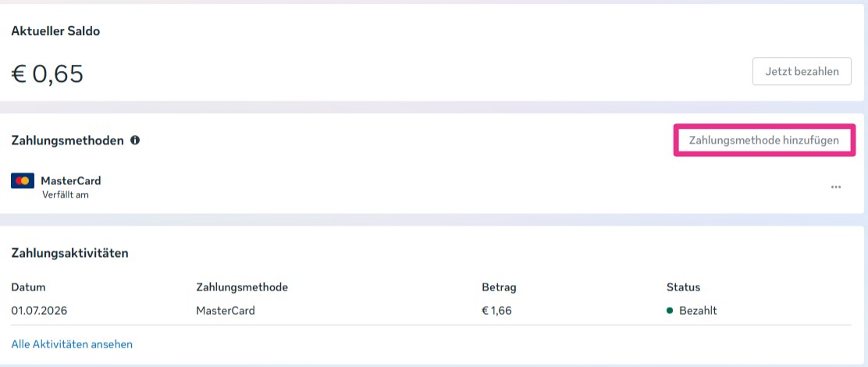Click the Aktueller Saldo heading
The height and width of the screenshot is (367, 868).
pyautogui.click(x=55, y=31)
